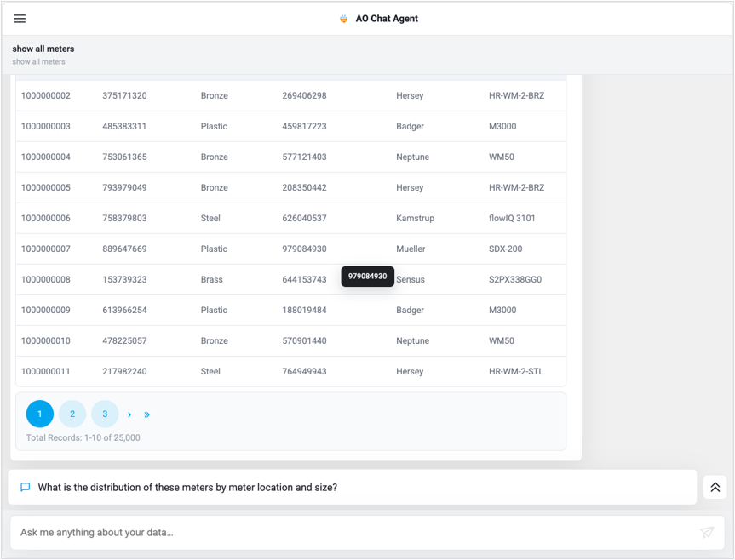The image size is (735, 560).
Task: Click meter ID 1000000007
Action: coord(46,249)
